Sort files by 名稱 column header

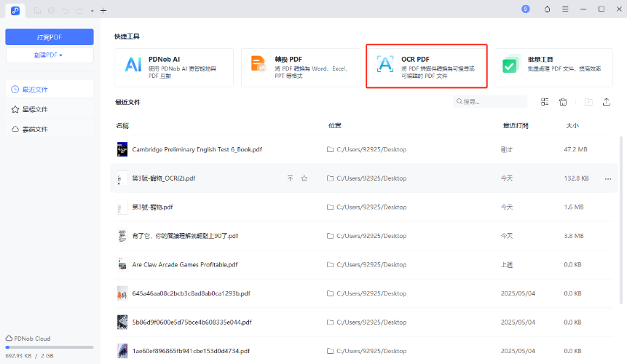(x=122, y=125)
